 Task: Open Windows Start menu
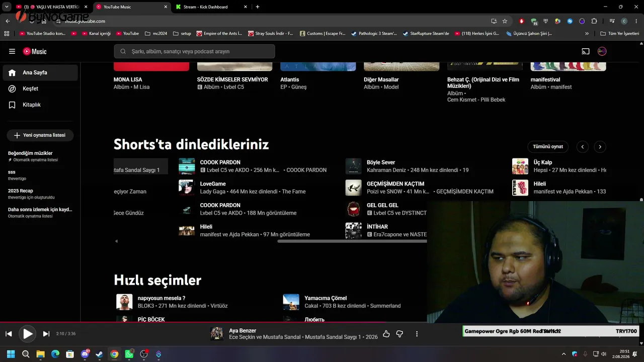point(11,354)
